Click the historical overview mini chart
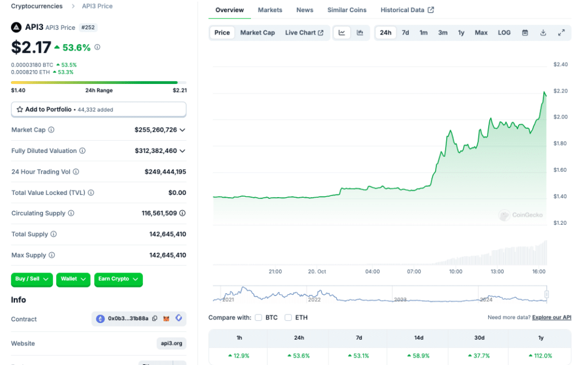This screenshot has height=365, width=588. click(x=380, y=294)
